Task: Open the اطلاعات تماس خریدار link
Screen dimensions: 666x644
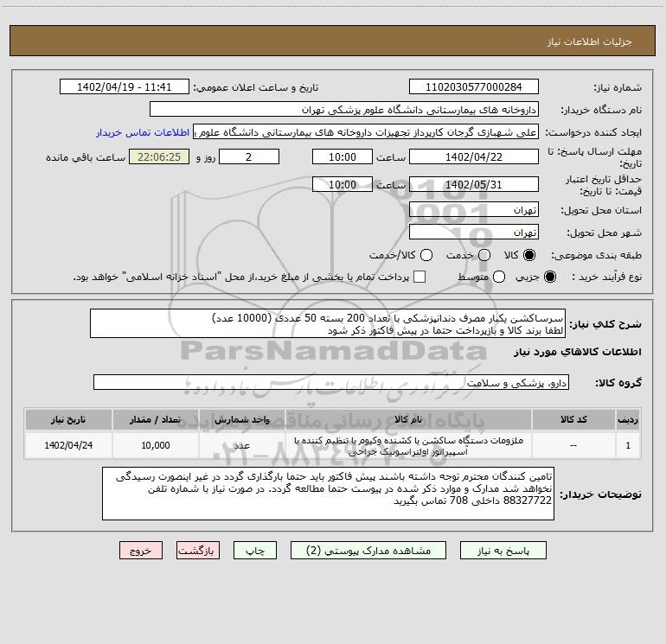Action: click(x=143, y=132)
